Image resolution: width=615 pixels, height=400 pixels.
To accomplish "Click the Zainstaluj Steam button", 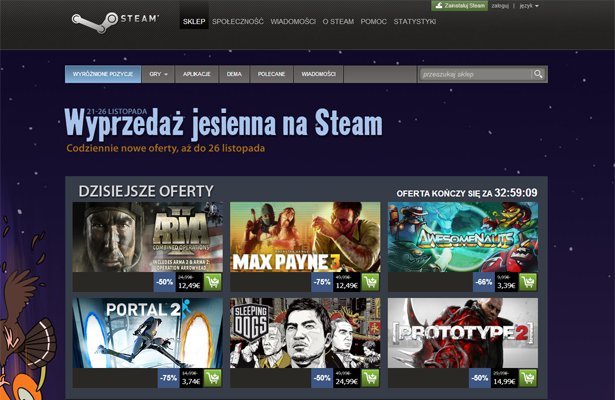I will point(460,5).
